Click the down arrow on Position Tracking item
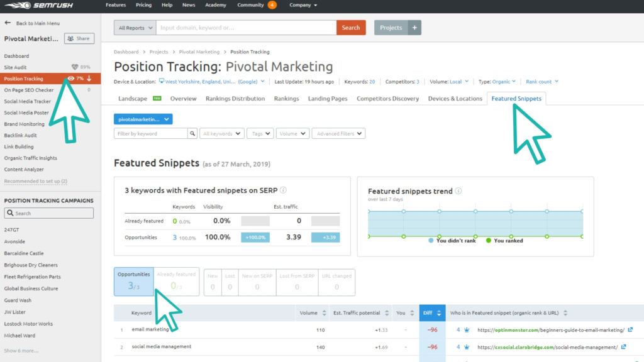 [89, 79]
